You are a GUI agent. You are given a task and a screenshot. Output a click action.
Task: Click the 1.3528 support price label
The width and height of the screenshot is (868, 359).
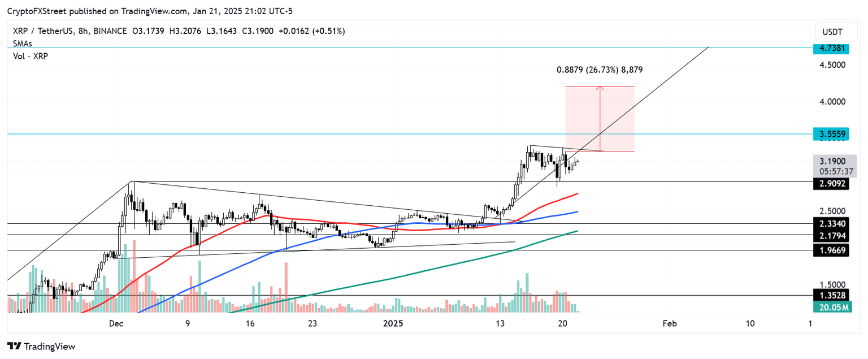click(x=832, y=296)
